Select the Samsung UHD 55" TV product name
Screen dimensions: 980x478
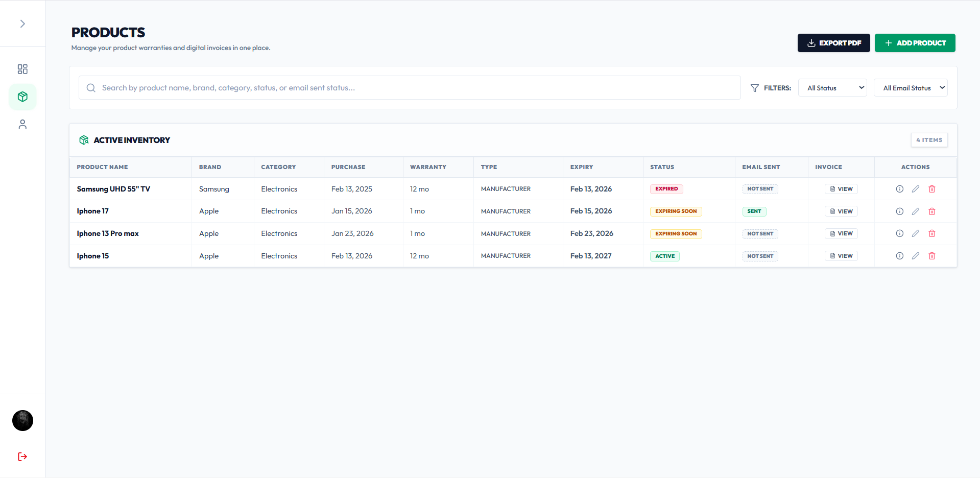tap(113, 189)
